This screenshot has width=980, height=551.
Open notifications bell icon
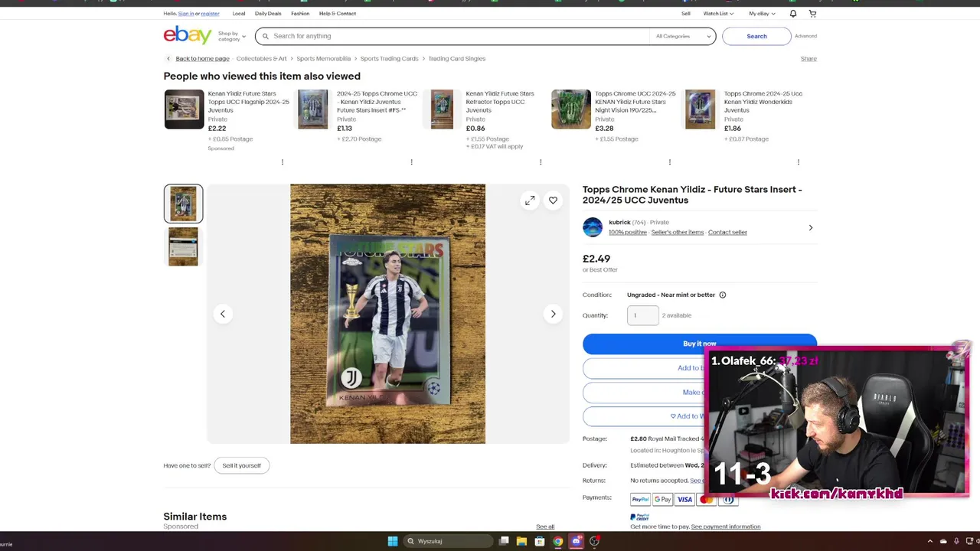pyautogui.click(x=792, y=13)
